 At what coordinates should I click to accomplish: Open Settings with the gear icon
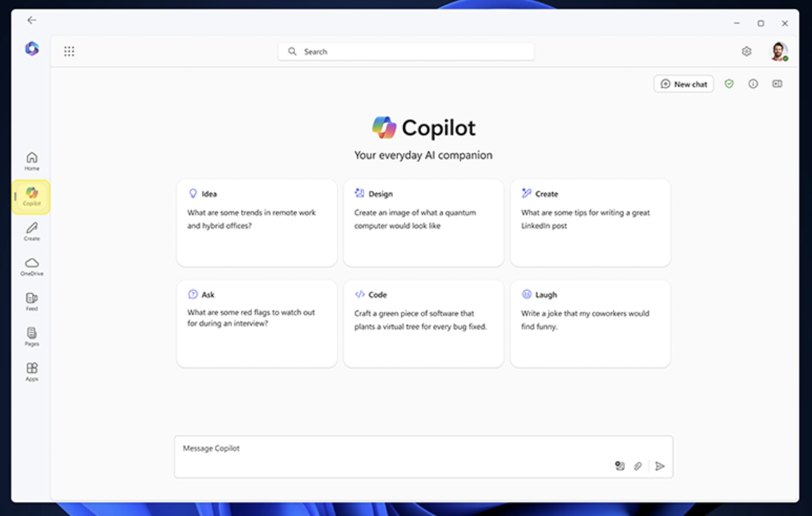click(747, 51)
